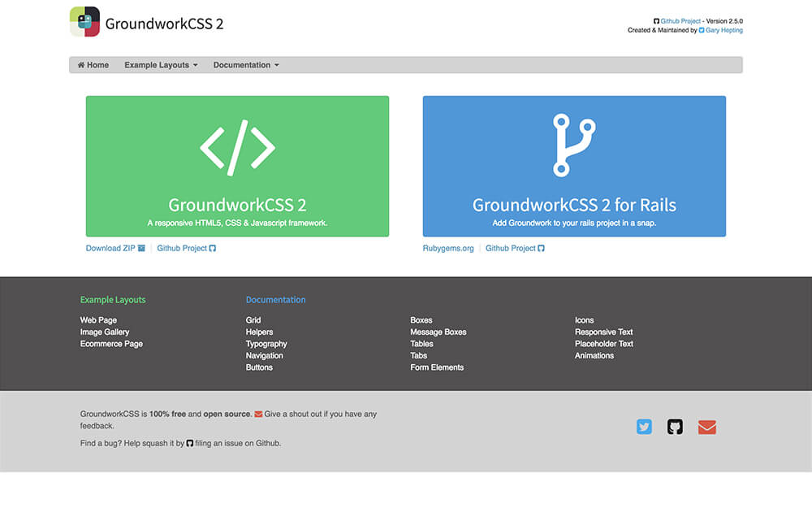Expand the Documentation dropdown arrow
This screenshot has width=812, height=508.
(277, 65)
